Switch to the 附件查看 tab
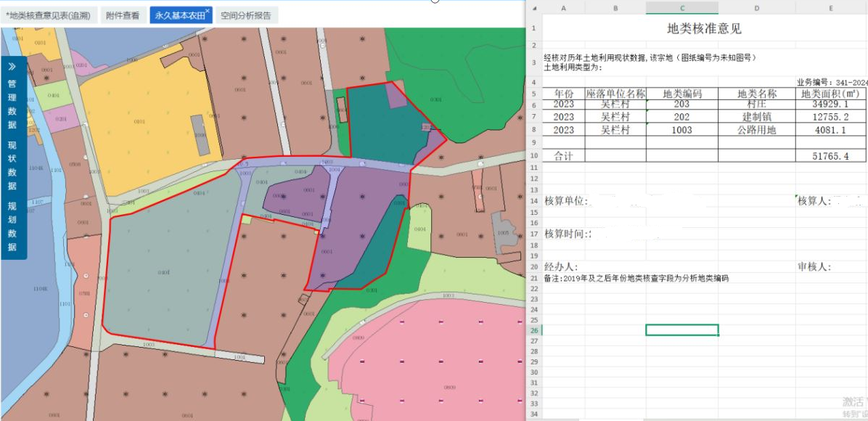Screen dimensions: 868x421 tap(123, 15)
